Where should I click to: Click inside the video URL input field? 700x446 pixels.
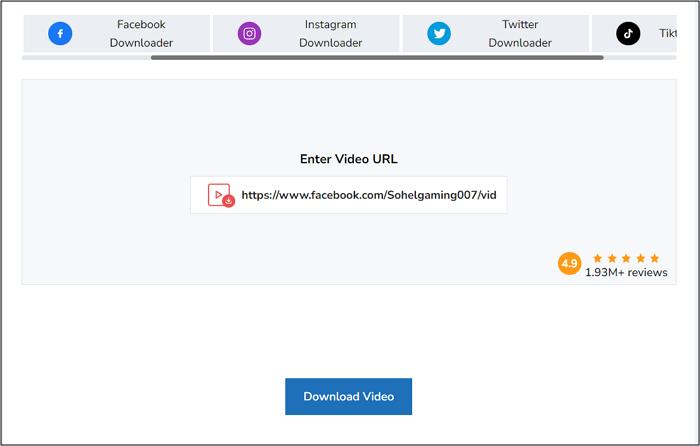click(x=349, y=195)
